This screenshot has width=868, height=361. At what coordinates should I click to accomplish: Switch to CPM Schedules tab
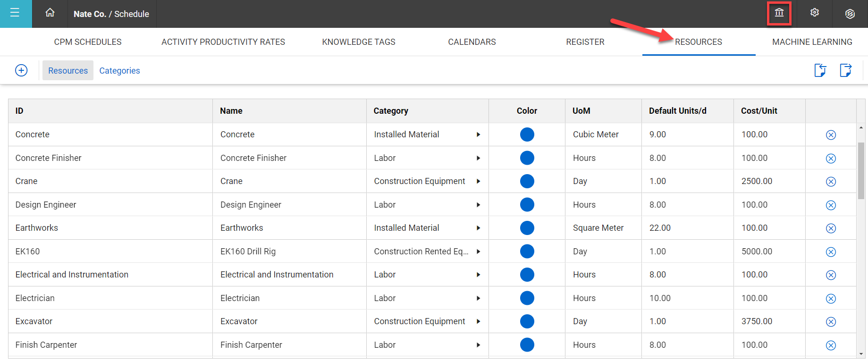point(88,42)
